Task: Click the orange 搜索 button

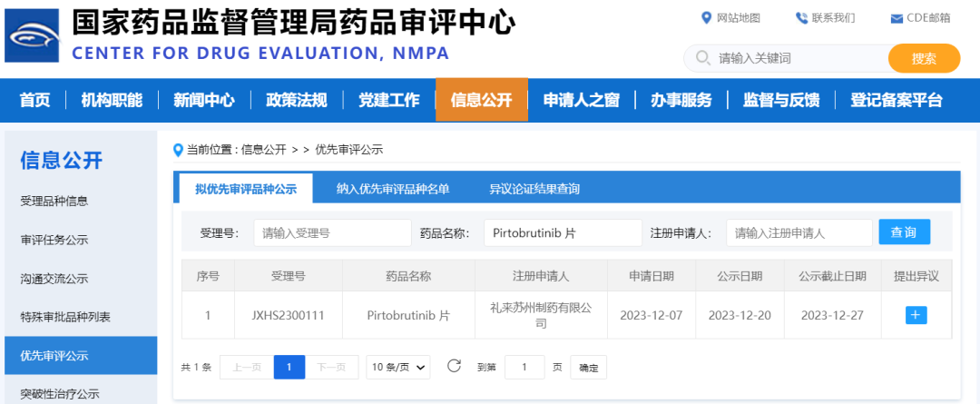Action: (x=924, y=59)
